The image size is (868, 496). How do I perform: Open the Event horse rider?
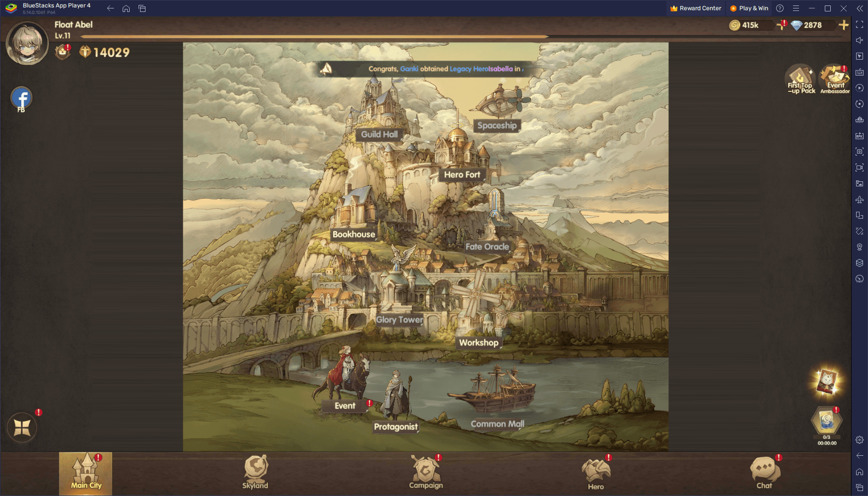(345, 406)
